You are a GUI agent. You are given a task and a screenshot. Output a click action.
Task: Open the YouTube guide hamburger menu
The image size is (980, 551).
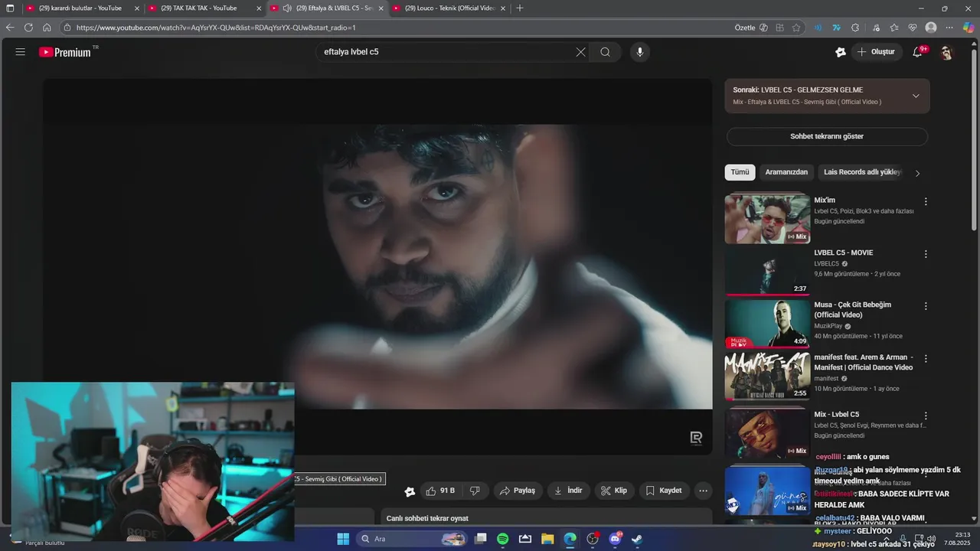coord(21,52)
